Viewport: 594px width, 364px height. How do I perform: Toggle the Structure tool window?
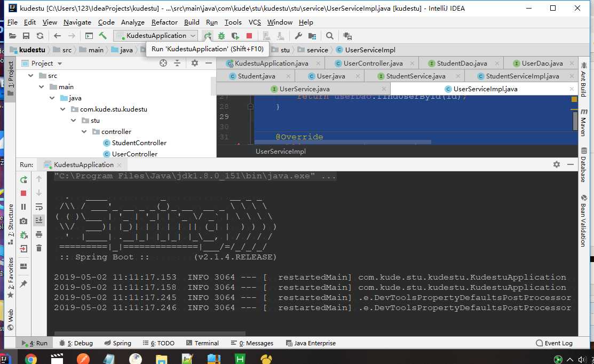tap(10, 224)
